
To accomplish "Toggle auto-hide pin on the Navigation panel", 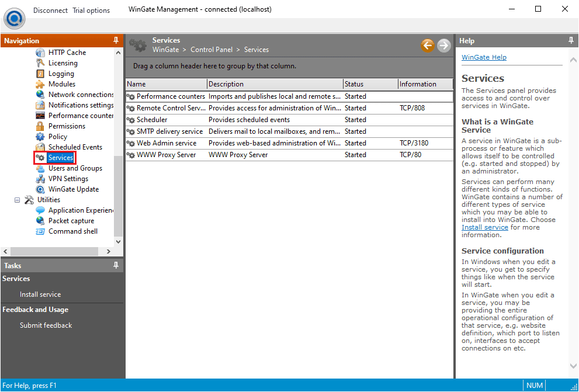I will [x=116, y=40].
